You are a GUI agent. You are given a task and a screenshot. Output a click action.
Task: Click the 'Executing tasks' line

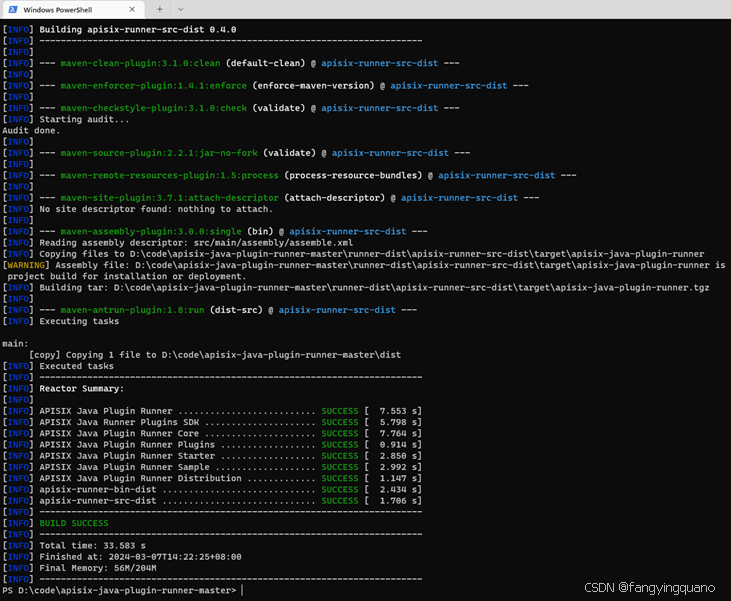coord(79,321)
